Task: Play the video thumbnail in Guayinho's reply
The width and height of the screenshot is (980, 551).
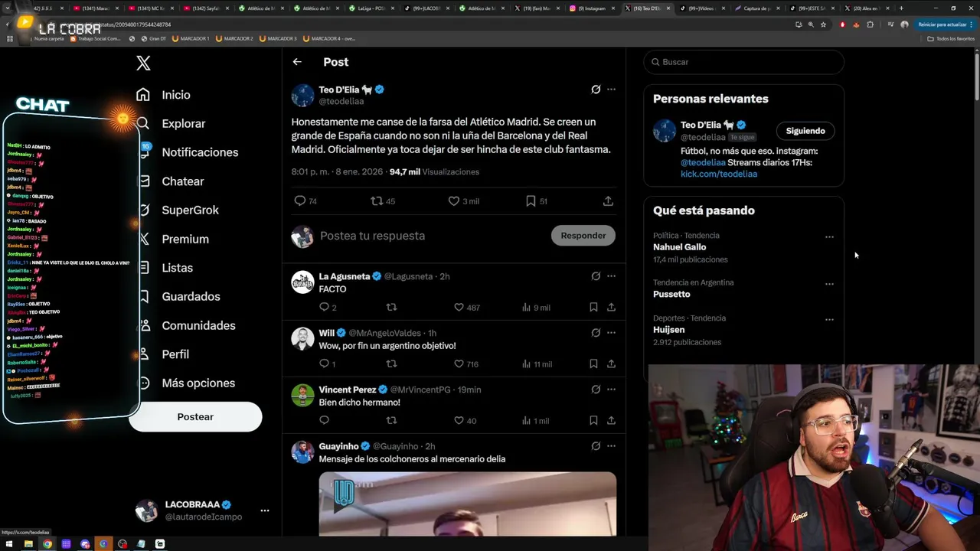Action: pos(468,504)
